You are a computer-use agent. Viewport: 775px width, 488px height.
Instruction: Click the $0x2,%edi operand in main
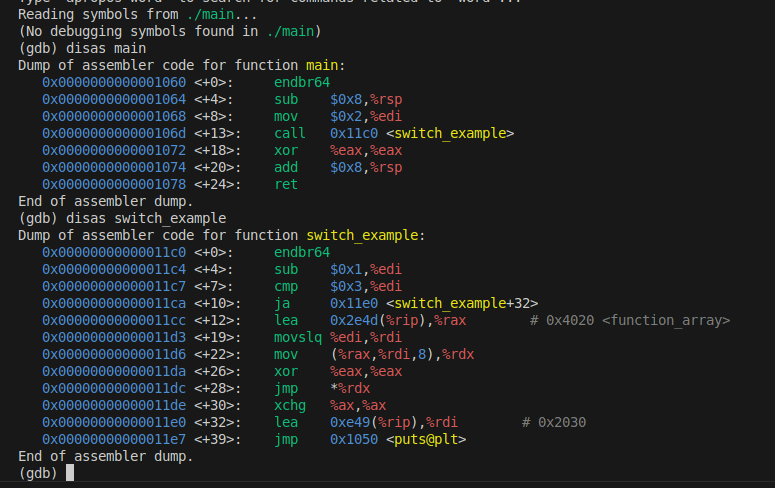click(366, 116)
